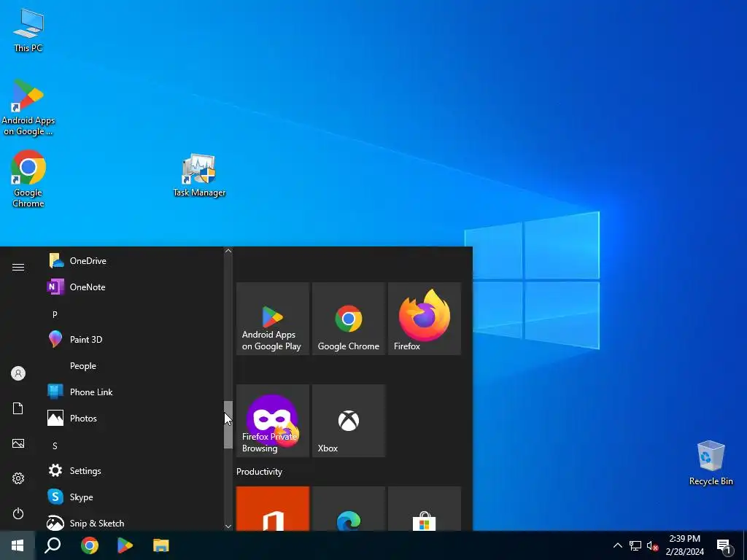Select the Recycle Bin desktop icon

(x=711, y=463)
